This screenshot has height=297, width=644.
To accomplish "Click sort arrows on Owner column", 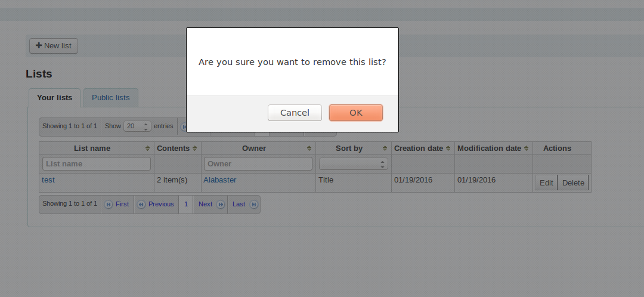I will [x=309, y=148].
